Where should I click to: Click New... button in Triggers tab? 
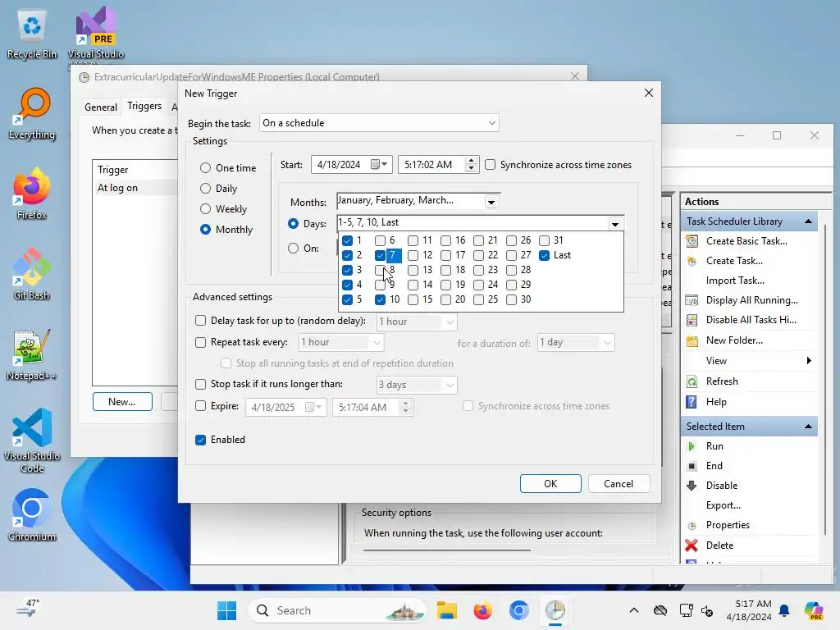click(x=122, y=402)
